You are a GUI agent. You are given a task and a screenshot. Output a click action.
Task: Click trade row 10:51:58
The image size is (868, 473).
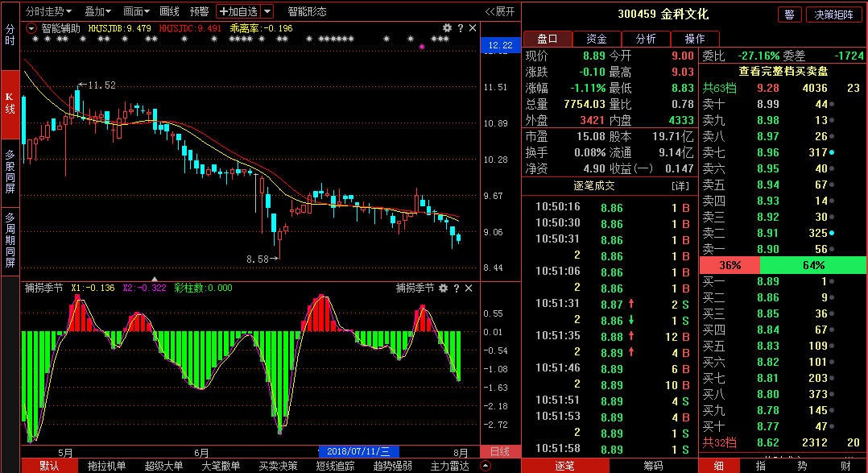click(612, 449)
